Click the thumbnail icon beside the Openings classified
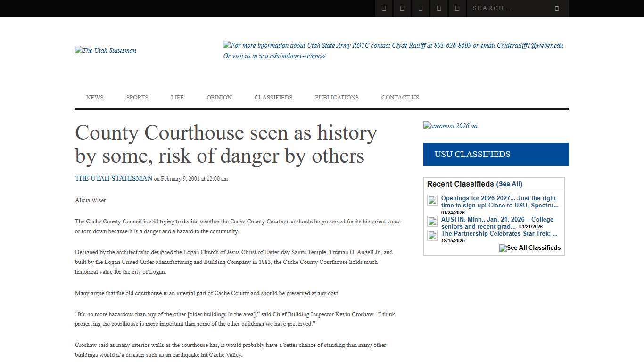644x362 pixels. point(432,200)
